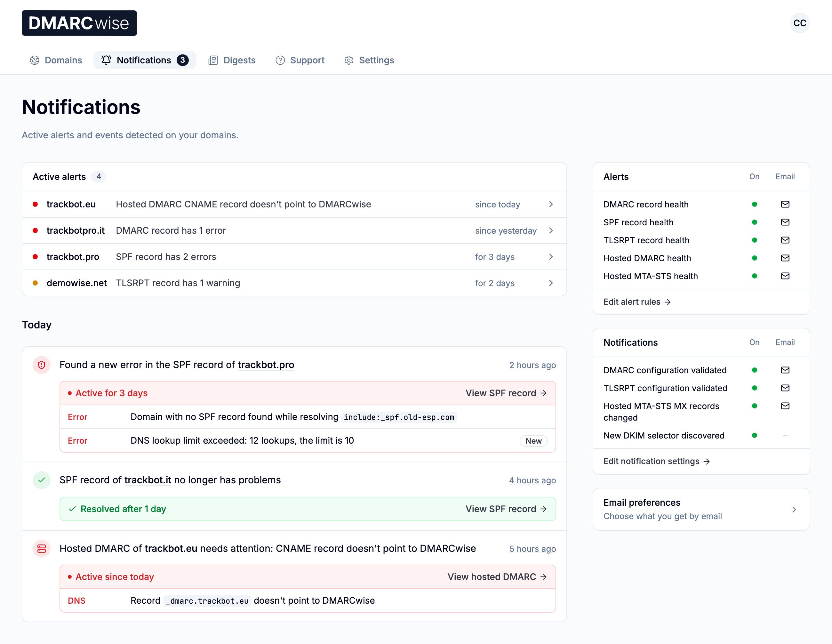Click the New badge on DNS lookup error
Viewport: 832px width, 644px height.
click(x=533, y=440)
